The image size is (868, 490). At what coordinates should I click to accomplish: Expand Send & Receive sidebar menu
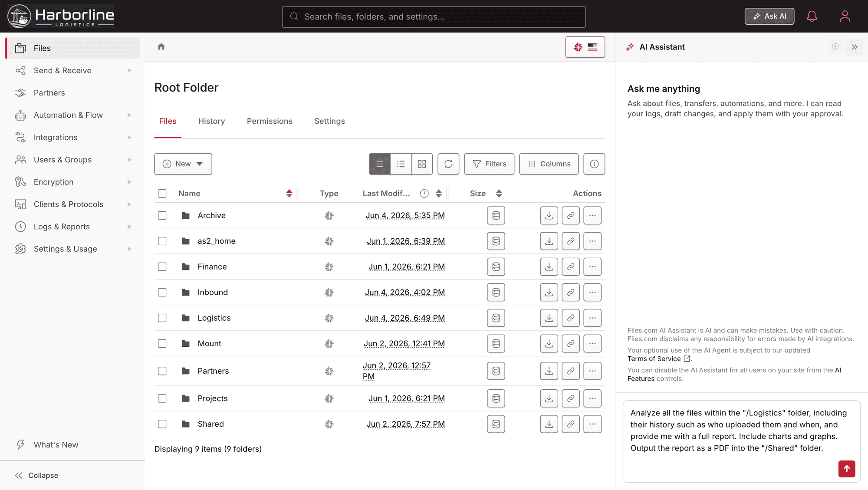72,71
